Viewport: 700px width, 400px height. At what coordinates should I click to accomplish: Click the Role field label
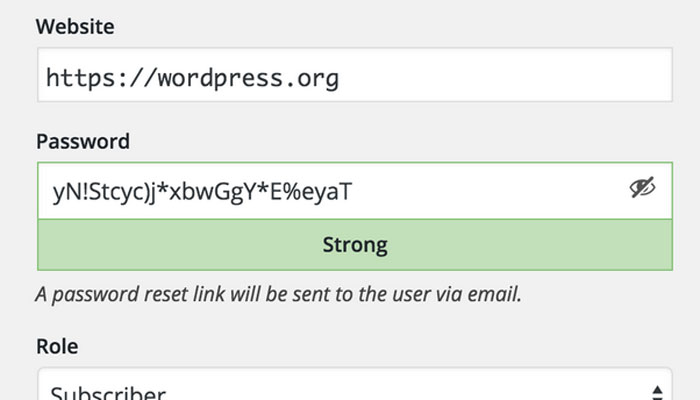pyautogui.click(x=57, y=346)
